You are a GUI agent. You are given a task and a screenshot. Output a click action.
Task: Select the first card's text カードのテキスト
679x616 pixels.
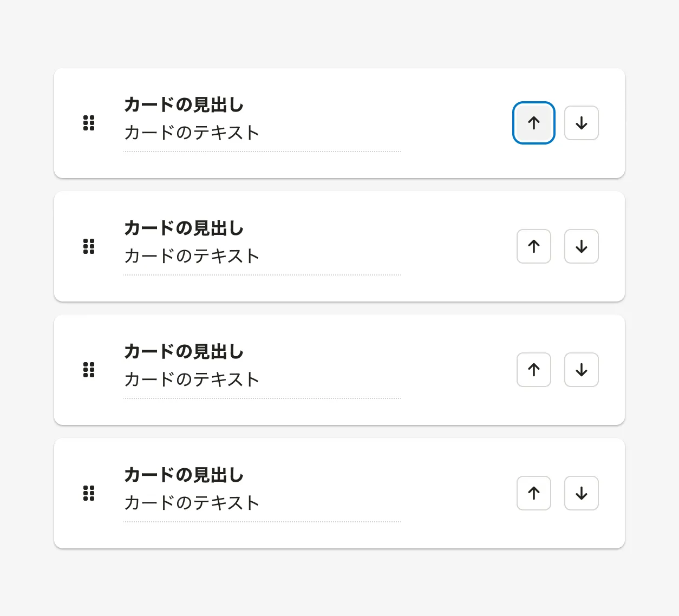(x=192, y=133)
